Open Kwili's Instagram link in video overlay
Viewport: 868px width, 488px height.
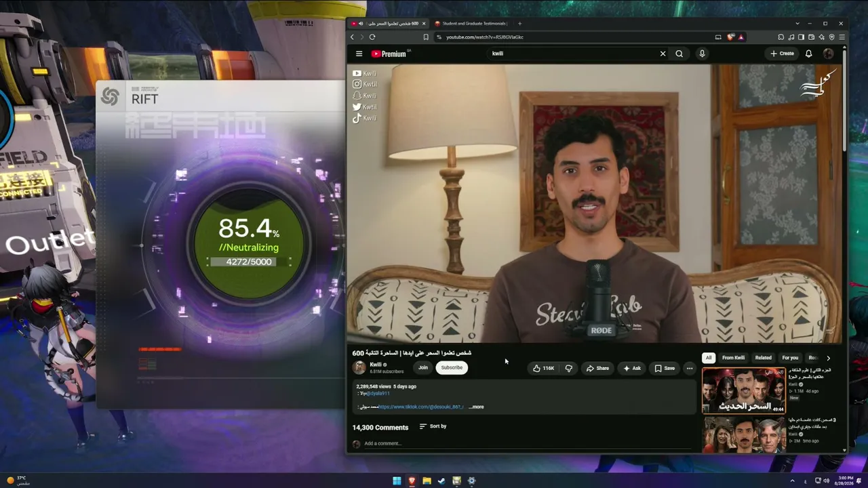(364, 84)
